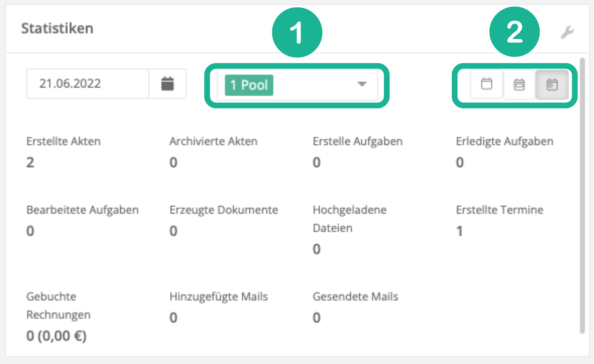Toggle the highlighted calendar period button

coord(552,84)
